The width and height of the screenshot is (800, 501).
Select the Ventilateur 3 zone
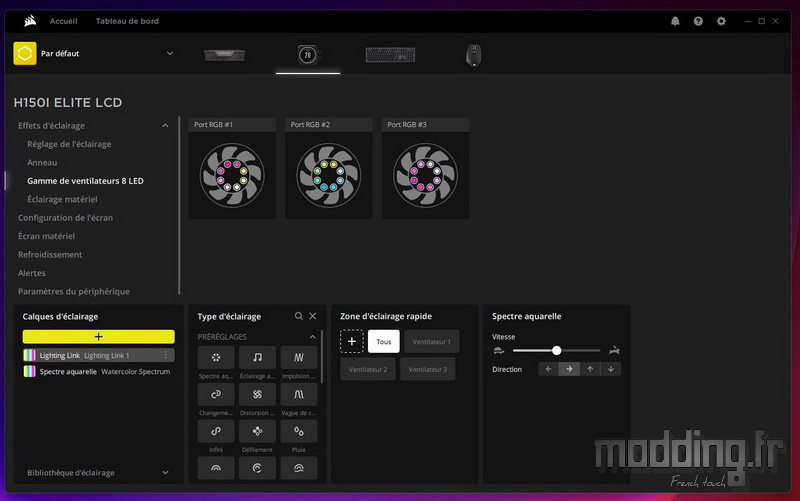click(428, 369)
